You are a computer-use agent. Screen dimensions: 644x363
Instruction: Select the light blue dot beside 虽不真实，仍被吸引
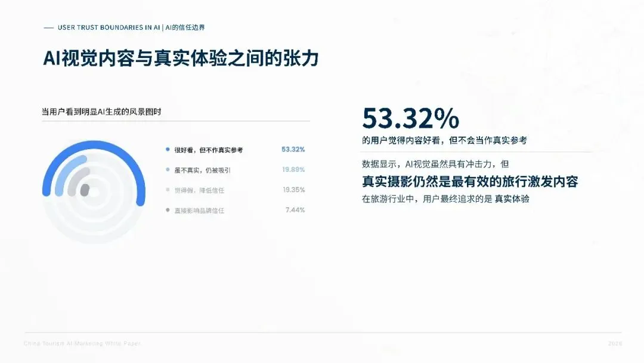[x=168, y=170]
